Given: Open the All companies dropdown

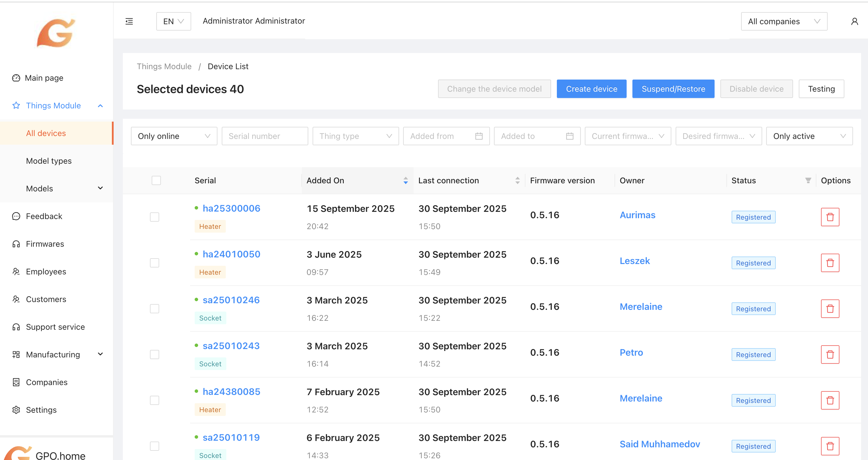Looking at the screenshot, I should pos(784,22).
